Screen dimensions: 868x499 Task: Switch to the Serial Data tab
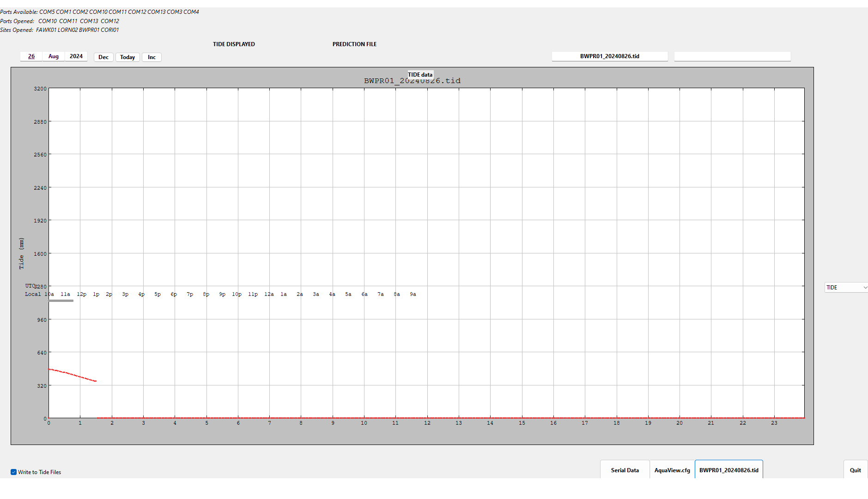[x=625, y=469]
